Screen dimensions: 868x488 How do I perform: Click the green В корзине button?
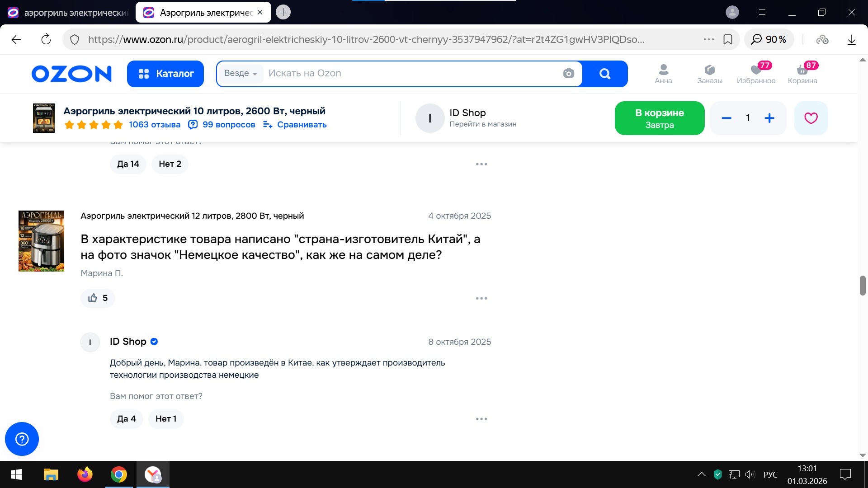[659, 118]
